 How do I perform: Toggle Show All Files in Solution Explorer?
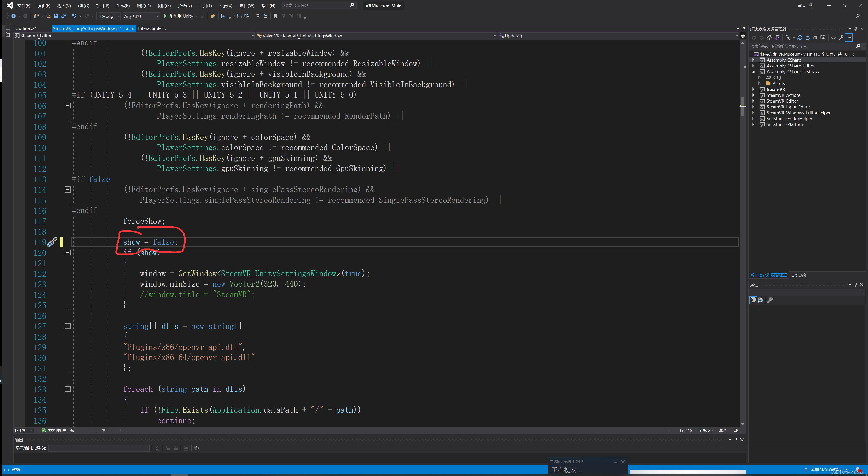tap(823, 38)
